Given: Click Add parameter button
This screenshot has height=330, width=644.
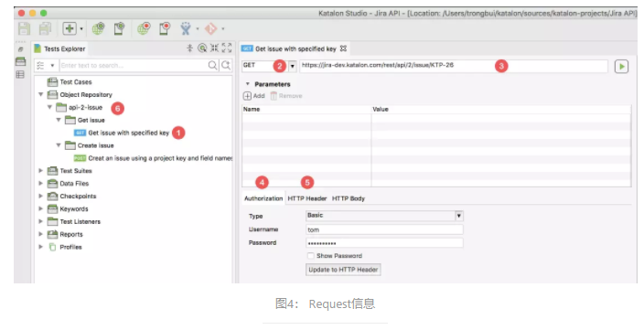Looking at the screenshot, I should (253, 96).
